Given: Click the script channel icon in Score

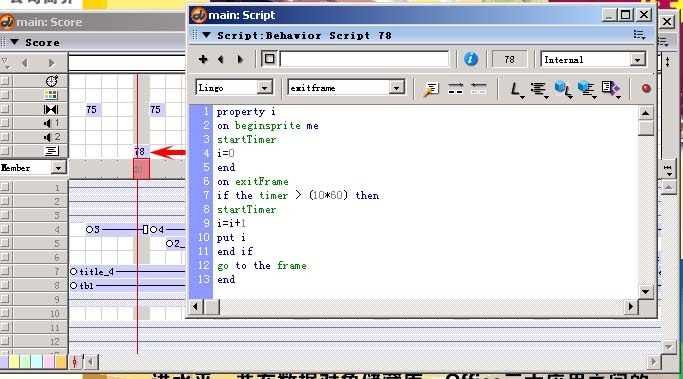Looking at the screenshot, I should coord(51,151).
